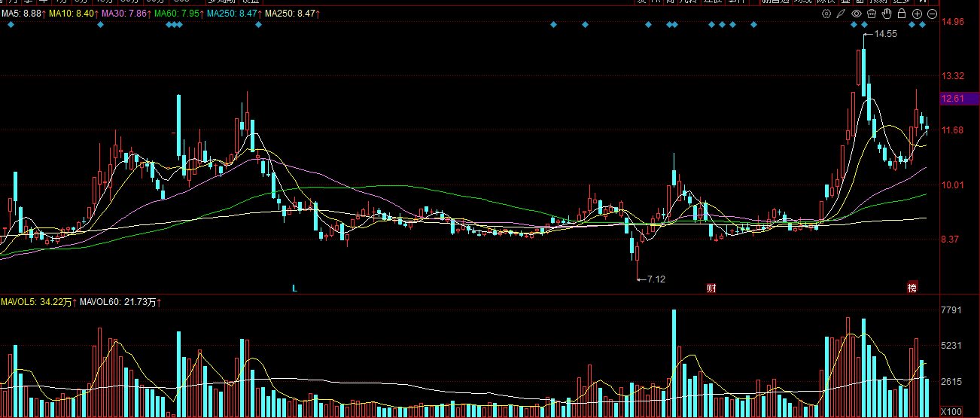Screen dimensions: 980x418
Task: Click the 2615 volume axis label
Action: coord(953,382)
